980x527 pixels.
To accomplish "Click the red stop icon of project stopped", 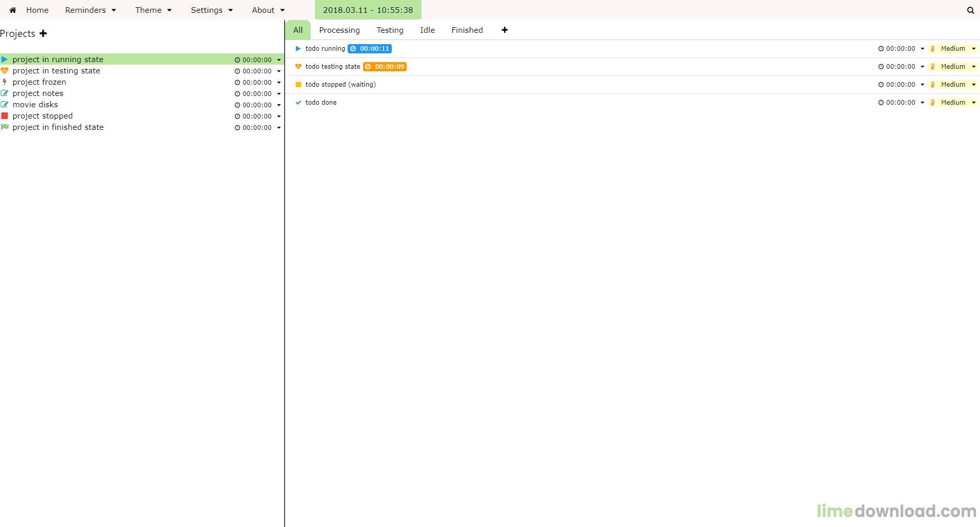I will pos(5,116).
